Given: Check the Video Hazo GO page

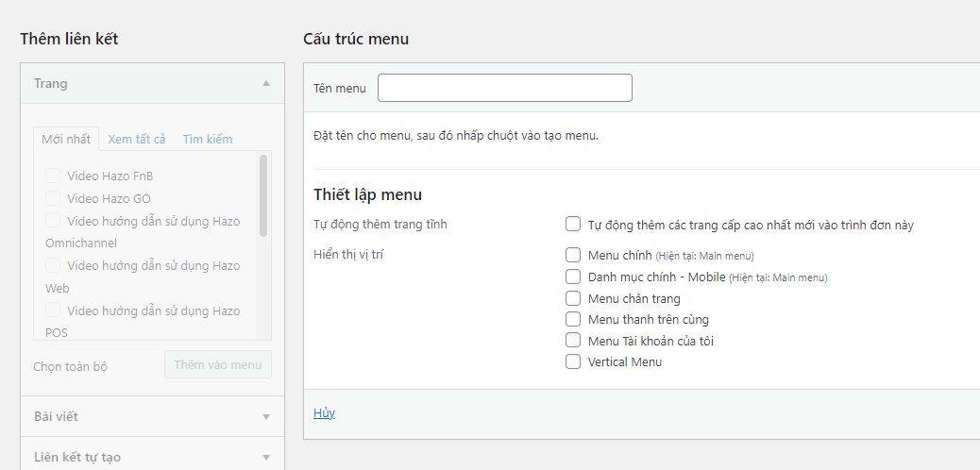Looking at the screenshot, I should [x=53, y=198].
